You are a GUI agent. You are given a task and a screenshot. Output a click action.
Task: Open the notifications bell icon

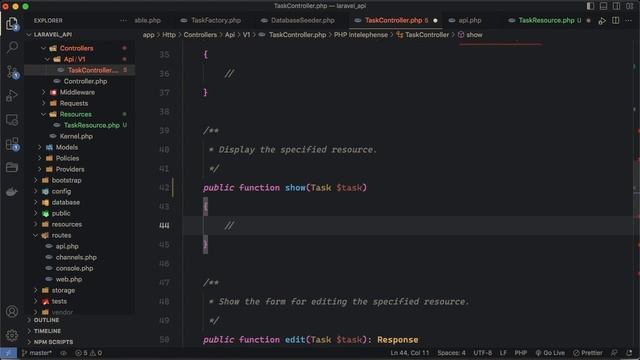click(629, 353)
